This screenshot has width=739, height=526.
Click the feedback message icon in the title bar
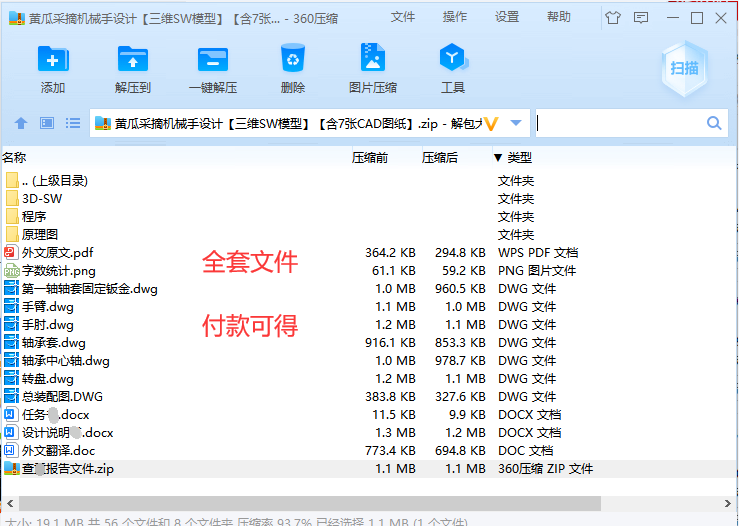[x=640, y=18]
